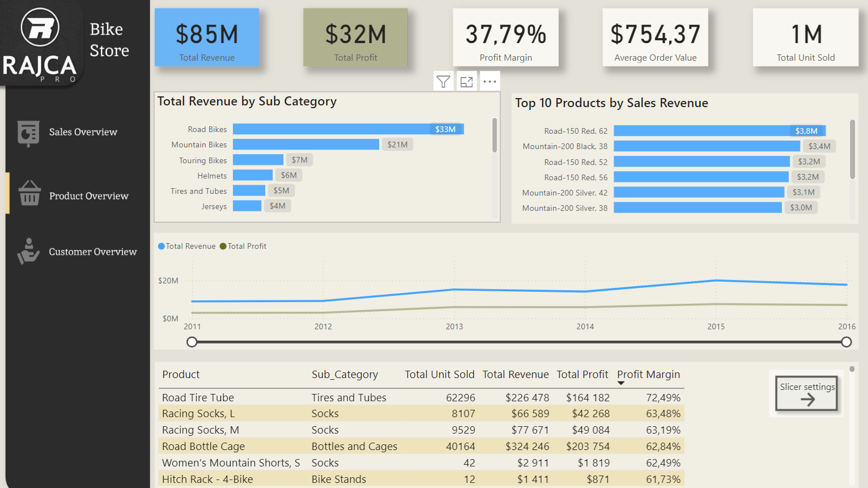The height and width of the screenshot is (488, 868).
Task: Sort table by Profit Margin column
Action: pyautogui.click(x=648, y=374)
